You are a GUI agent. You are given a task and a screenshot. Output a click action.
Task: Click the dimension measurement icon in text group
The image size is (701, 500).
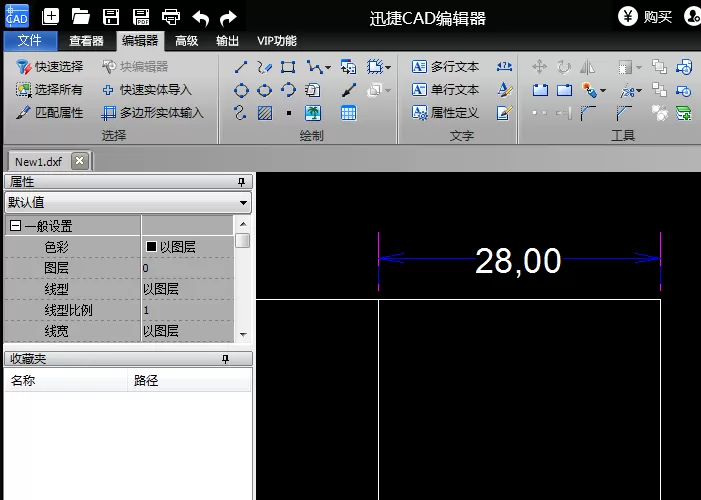tap(504, 67)
